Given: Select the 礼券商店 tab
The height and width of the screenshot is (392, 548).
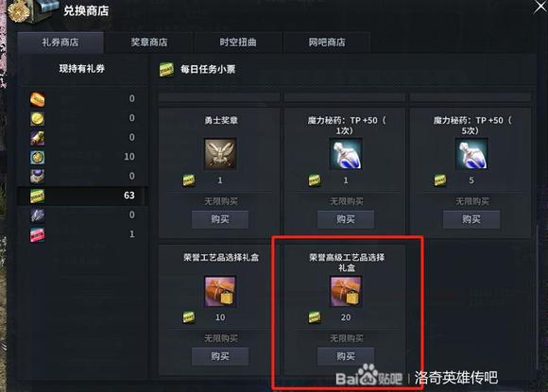Looking at the screenshot, I should [x=60, y=43].
